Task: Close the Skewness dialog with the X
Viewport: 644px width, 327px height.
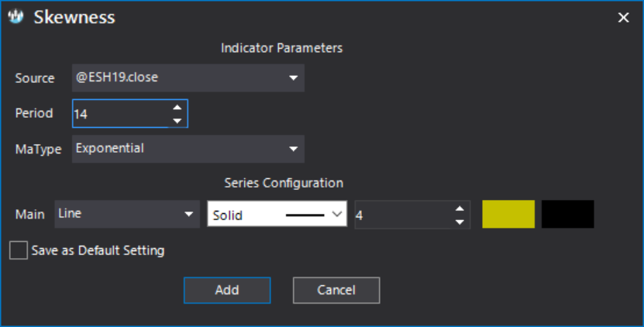Action: coord(624,17)
